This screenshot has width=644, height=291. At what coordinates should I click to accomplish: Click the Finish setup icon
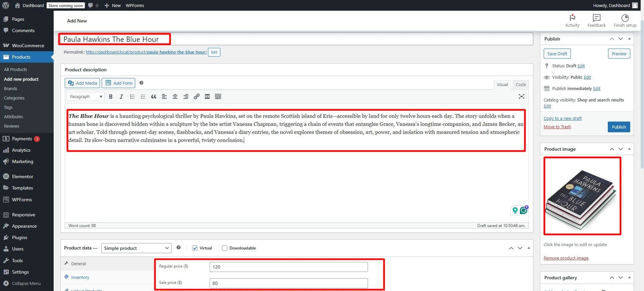(x=625, y=21)
